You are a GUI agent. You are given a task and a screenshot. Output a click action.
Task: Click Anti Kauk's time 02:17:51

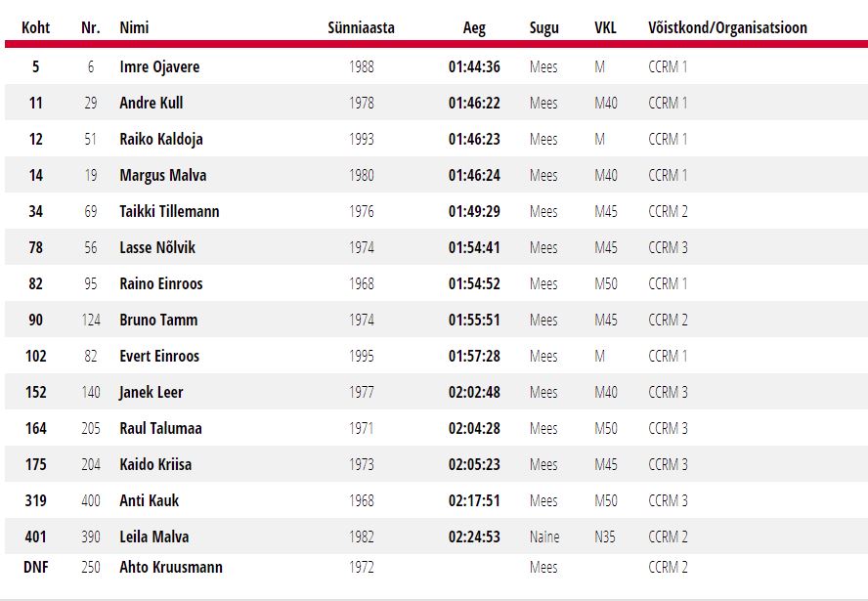[474, 500]
